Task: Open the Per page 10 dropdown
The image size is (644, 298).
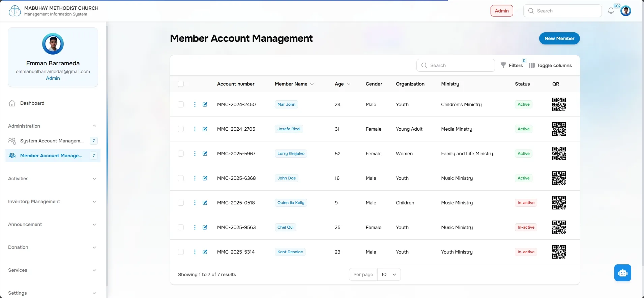Action: (x=389, y=274)
